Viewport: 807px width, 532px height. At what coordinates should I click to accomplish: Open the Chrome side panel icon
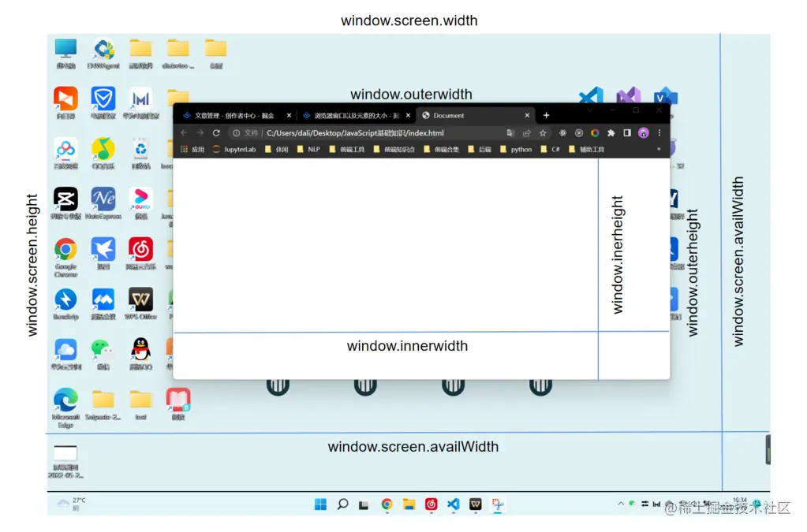[627, 133]
